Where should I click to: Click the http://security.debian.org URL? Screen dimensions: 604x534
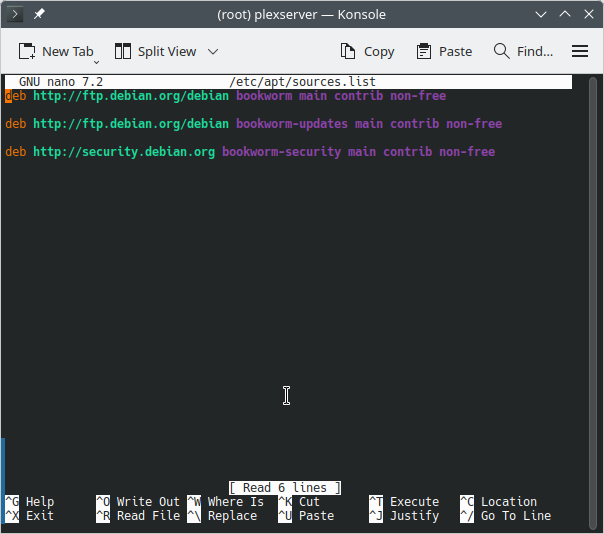[124, 152]
